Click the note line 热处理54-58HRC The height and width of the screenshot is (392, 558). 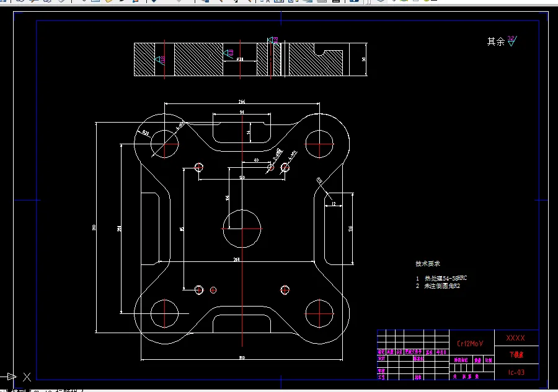[x=446, y=278]
